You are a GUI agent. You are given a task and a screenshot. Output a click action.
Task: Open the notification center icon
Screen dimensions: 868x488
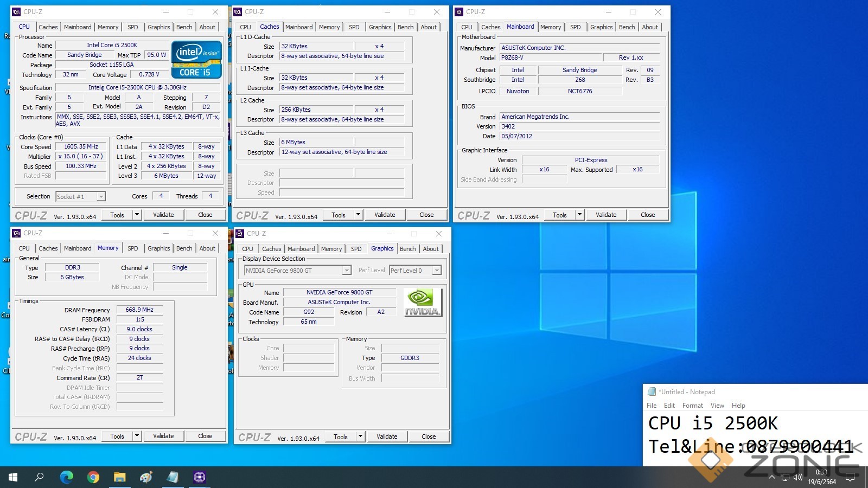click(850, 478)
